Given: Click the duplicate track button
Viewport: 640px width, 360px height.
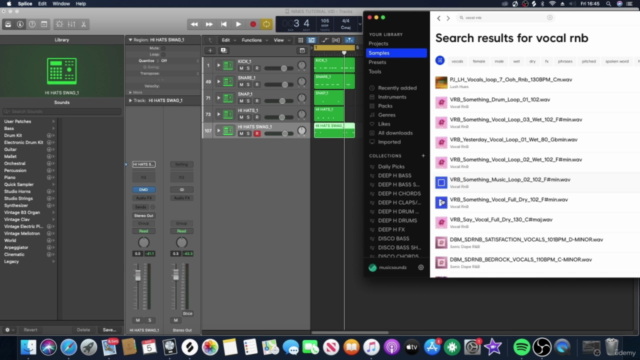Looking at the screenshot, I should point(223,51).
